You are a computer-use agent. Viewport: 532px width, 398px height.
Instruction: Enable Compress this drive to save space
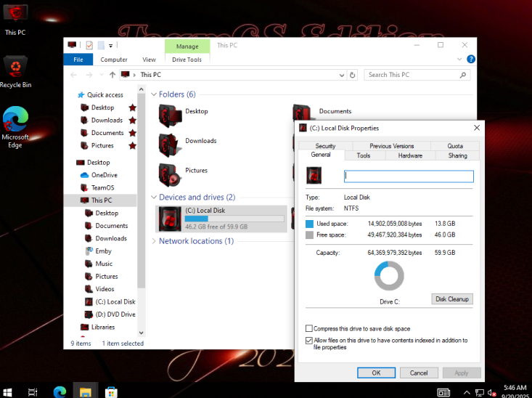pyautogui.click(x=308, y=329)
